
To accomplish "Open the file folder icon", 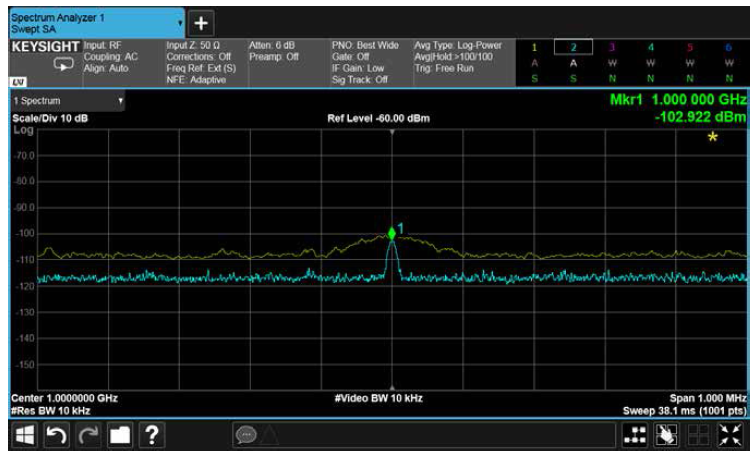I will tap(121, 435).
